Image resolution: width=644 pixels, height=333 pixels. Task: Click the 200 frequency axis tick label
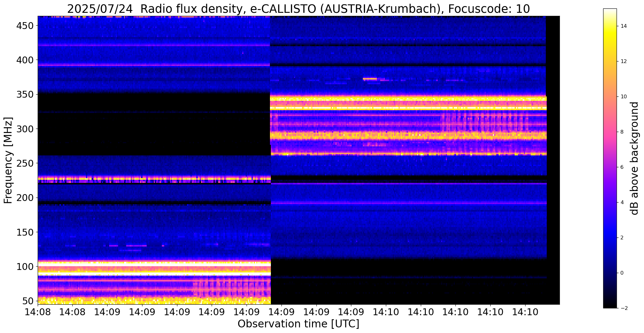click(x=26, y=198)
